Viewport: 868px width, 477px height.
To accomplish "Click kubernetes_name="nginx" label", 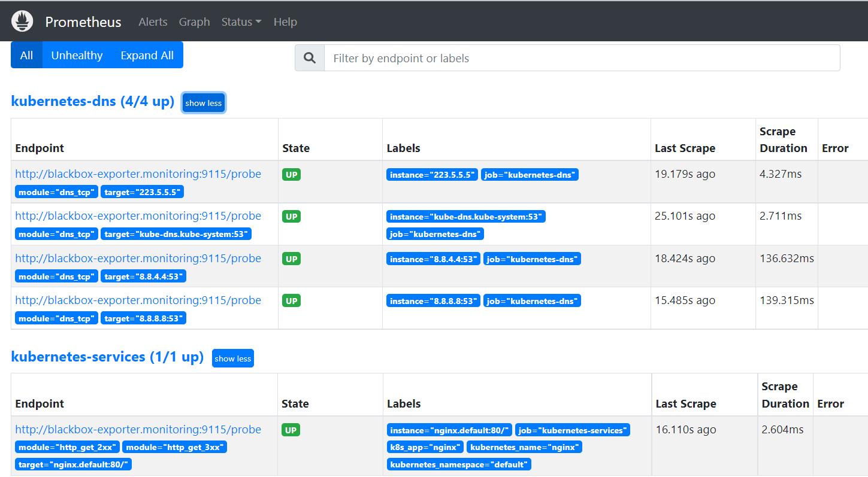I will [x=524, y=447].
